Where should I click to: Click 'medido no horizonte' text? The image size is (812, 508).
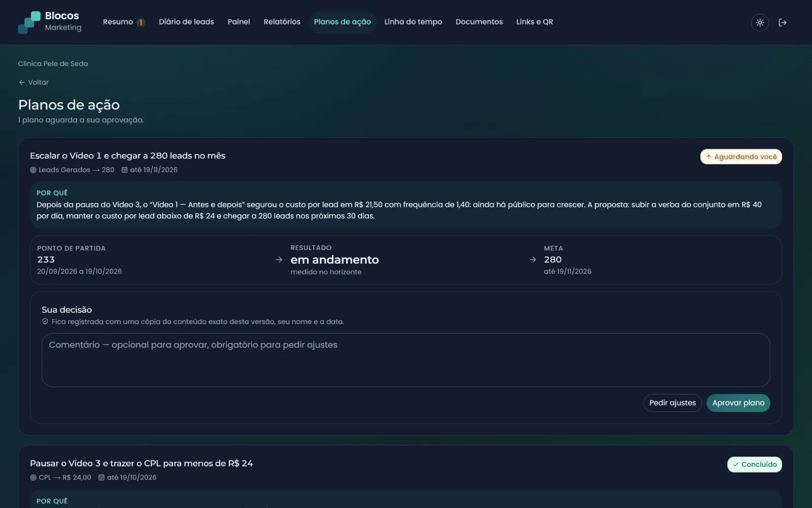coord(326,272)
